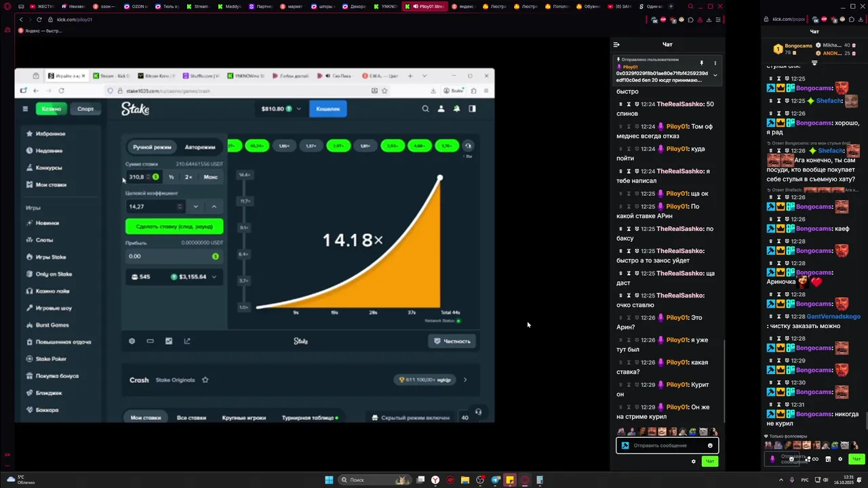The height and width of the screenshot is (488, 868).
Task: Open live stats chart icon under game
Action: tap(169, 341)
